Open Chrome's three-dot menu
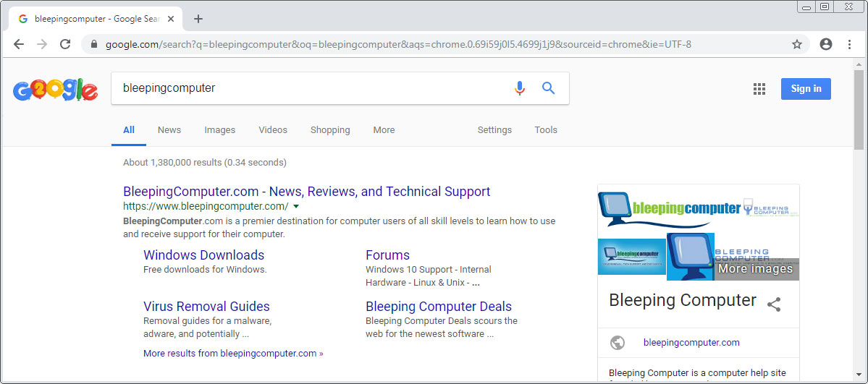The image size is (868, 384). tap(850, 44)
